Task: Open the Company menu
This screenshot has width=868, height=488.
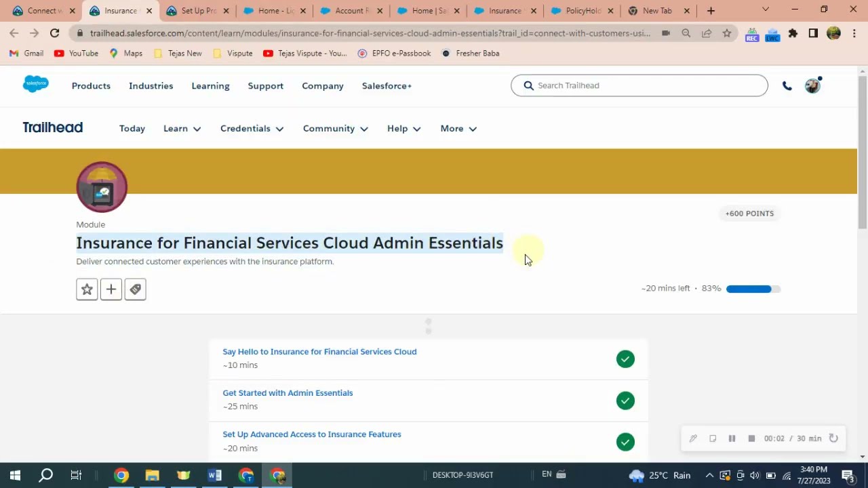Action: coord(323,86)
